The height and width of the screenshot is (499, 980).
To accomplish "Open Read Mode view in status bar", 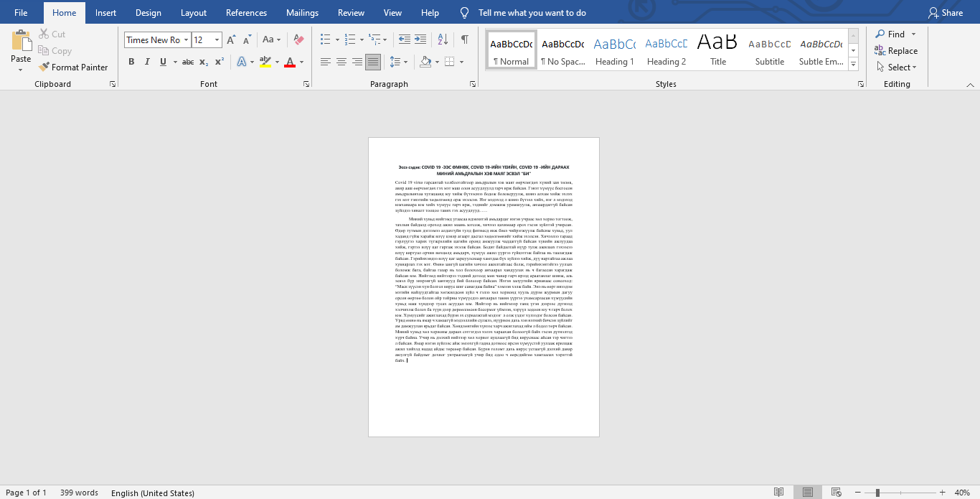I will coord(779,493).
